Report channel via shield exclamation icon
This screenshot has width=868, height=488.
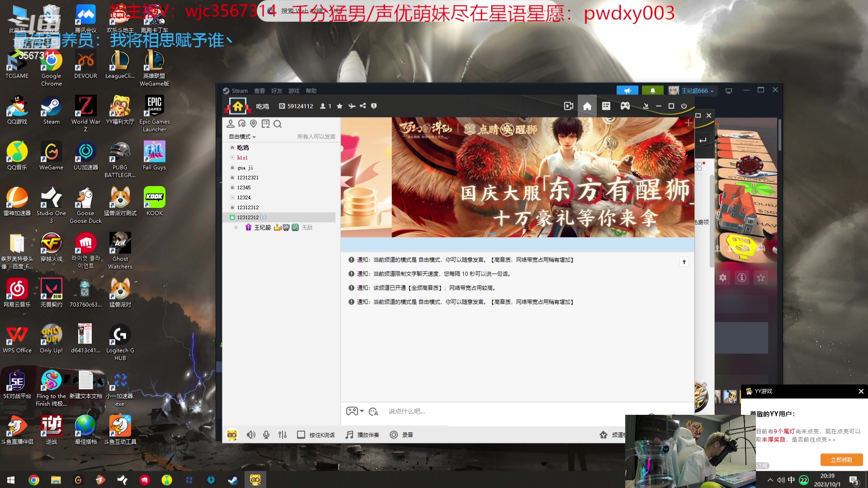[x=374, y=106]
